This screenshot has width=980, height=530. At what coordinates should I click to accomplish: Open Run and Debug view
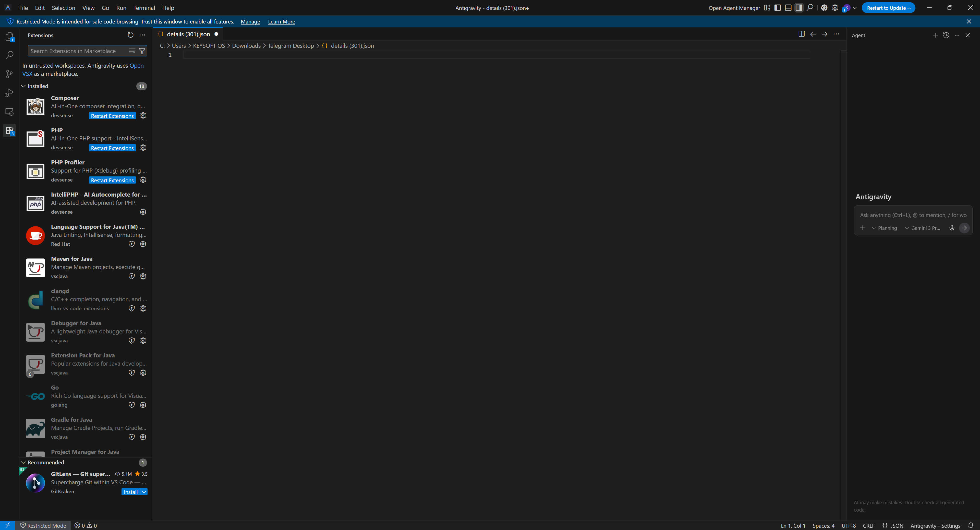[9, 93]
